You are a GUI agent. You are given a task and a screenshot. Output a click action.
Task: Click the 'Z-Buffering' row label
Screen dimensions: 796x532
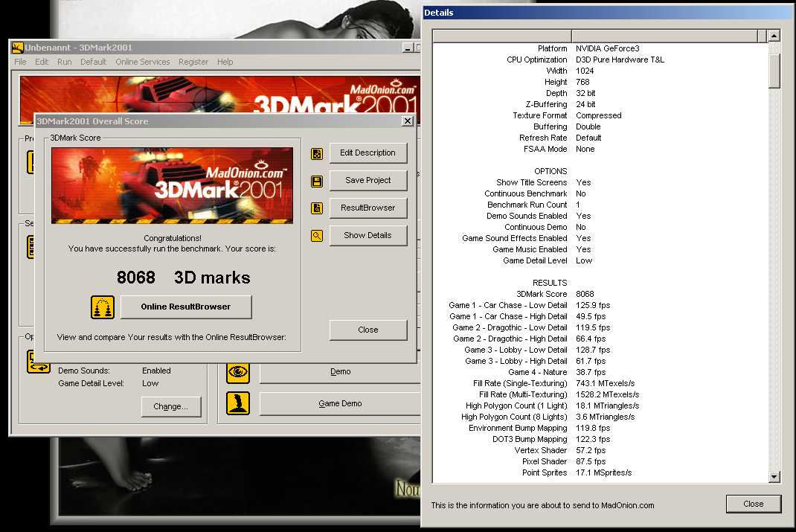click(x=546, y=104)
